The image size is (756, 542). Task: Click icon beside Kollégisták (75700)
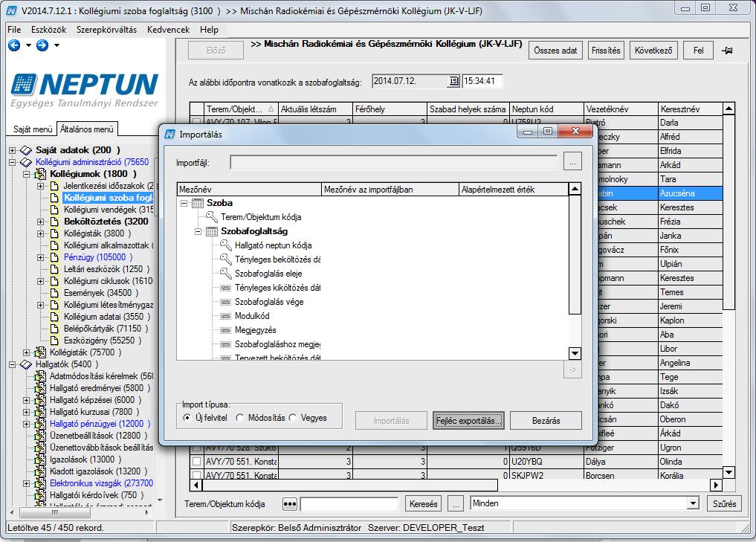point(40,352)
